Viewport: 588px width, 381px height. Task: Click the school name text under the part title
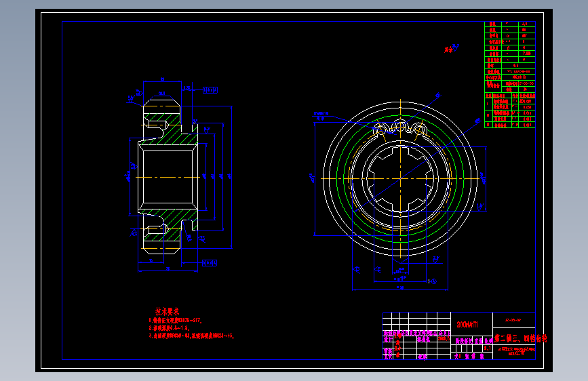[516, 350]
